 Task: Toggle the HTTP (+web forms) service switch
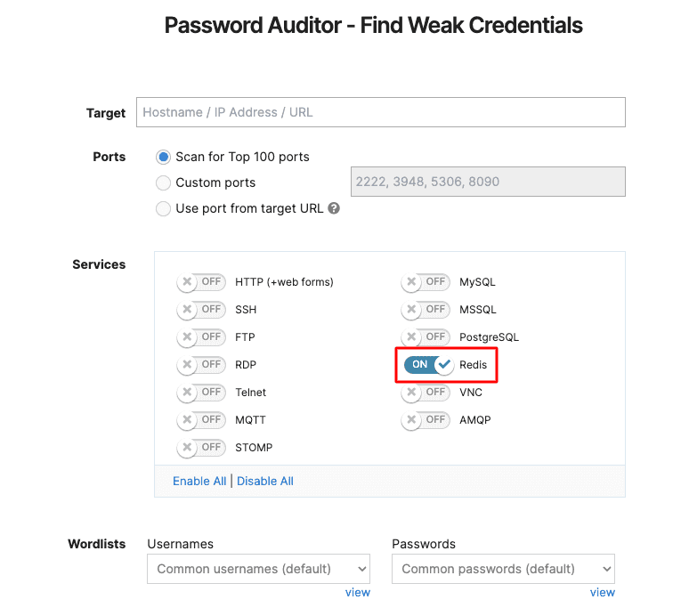201,282
